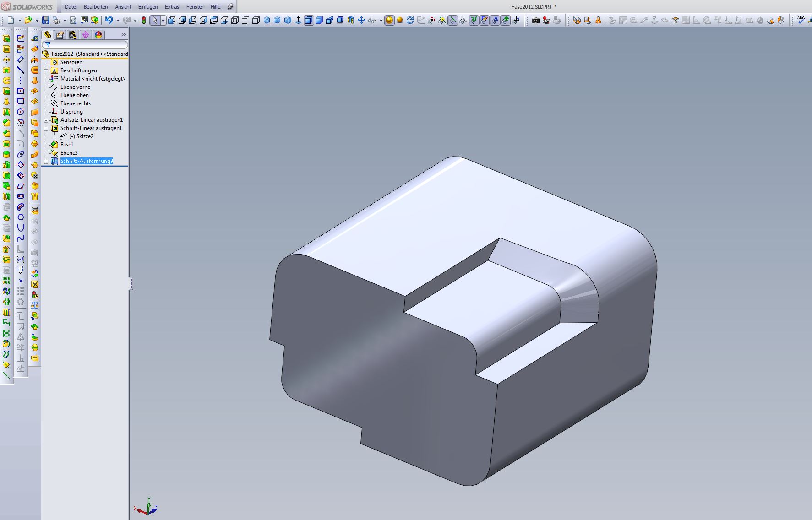Screen dimensions: 812x520
Task: Activate the Select cursor tool
Action: tap(155, 20)
